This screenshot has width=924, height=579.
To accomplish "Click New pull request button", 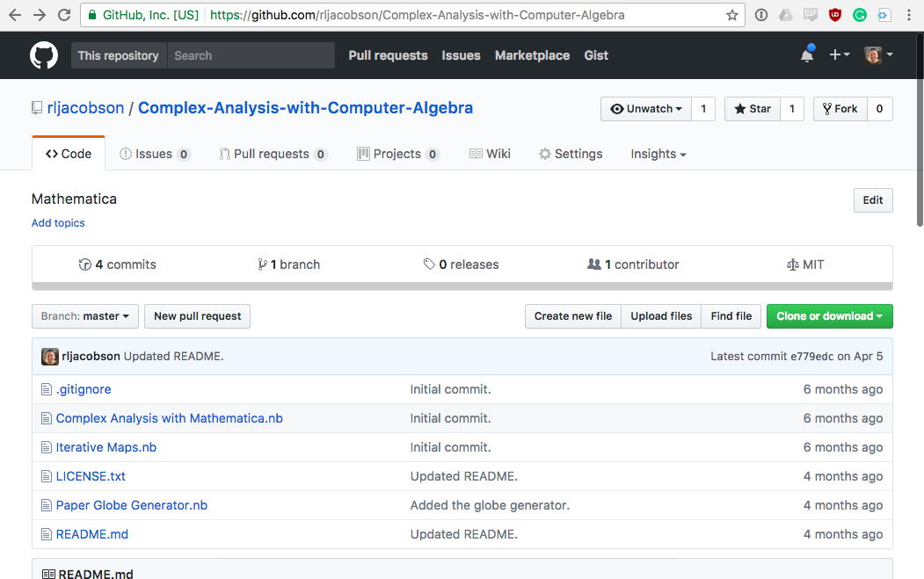I will coord(198,316).
